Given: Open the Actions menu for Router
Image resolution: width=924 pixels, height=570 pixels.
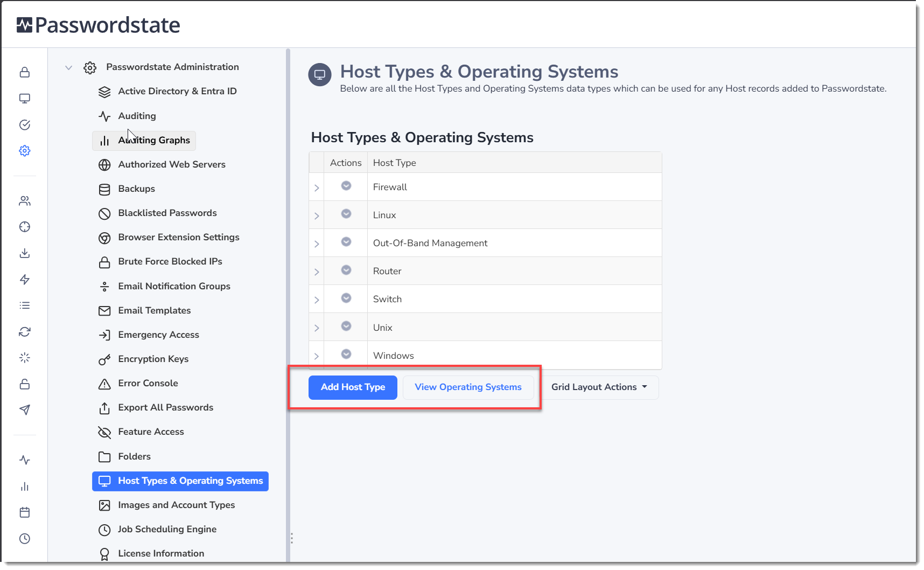Looking at the screenshot, I should click(x=346, y=270).
